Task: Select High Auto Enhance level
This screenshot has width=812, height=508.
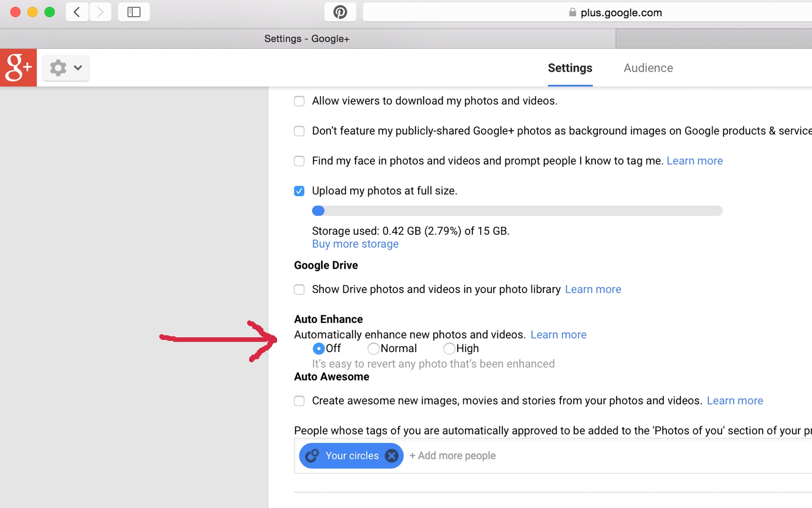Action: coord(449,348)
